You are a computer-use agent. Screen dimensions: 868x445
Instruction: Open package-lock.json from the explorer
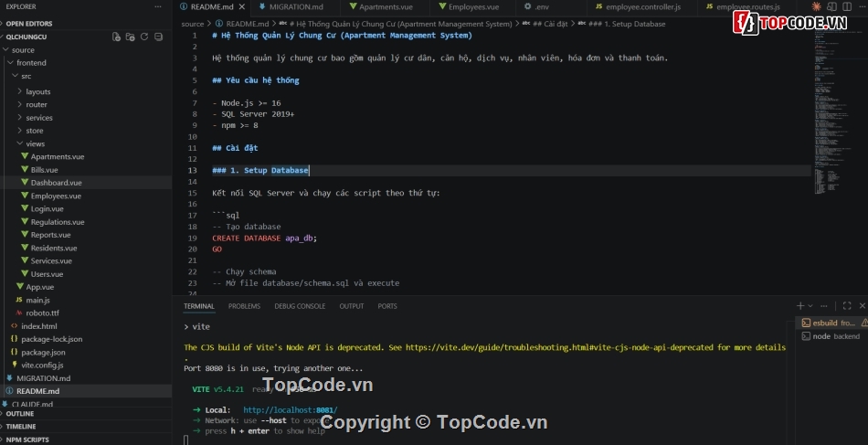pyautogui.click(x=51, y=339)
